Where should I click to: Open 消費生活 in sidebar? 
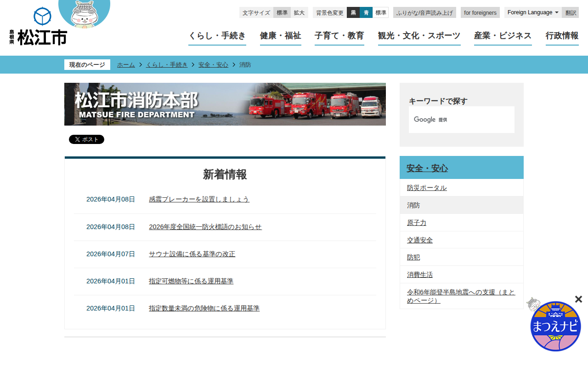(x=420, y=275)
